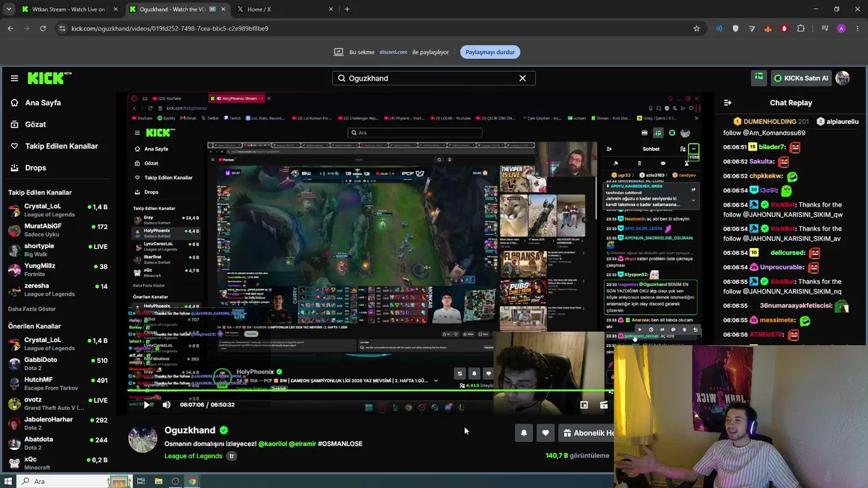Screen dimensions: 868x488
Task: Open recommended channel GabbiDoto
Action: pyautogui.click(x=58, y=363)
